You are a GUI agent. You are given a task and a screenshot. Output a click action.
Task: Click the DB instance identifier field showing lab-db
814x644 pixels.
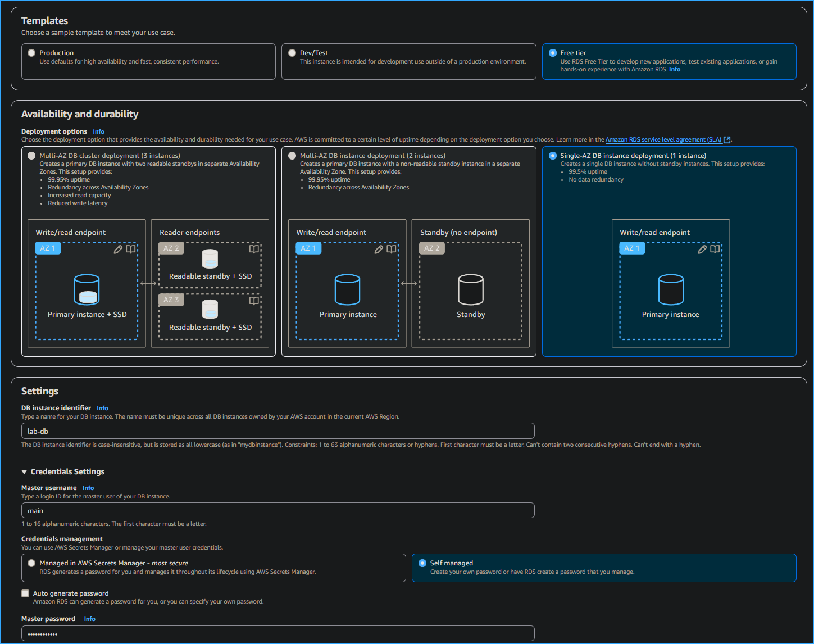point(278,430)
